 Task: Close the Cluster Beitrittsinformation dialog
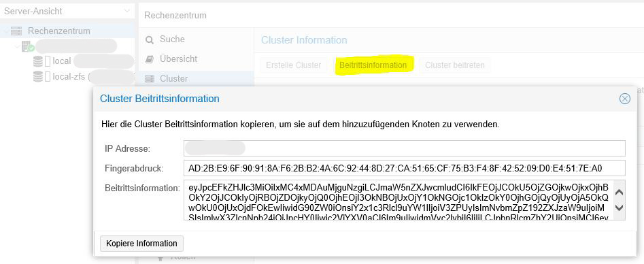tap(625, 99)
